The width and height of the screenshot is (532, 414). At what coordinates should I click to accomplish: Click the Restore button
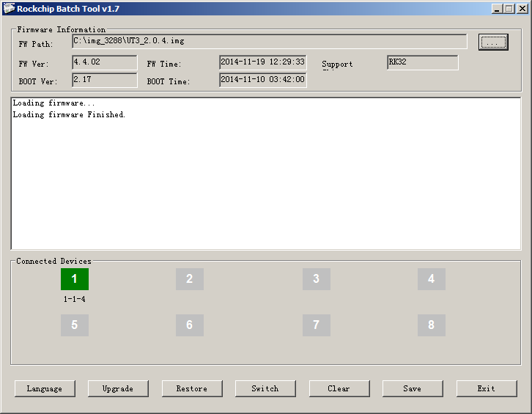[x=191, y=388]
